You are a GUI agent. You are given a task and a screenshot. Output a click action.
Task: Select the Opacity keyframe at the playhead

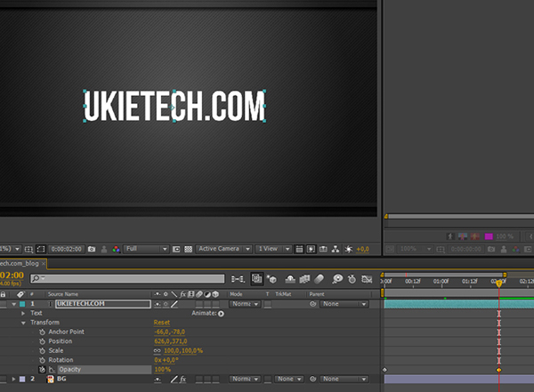[x=499, y=370]
